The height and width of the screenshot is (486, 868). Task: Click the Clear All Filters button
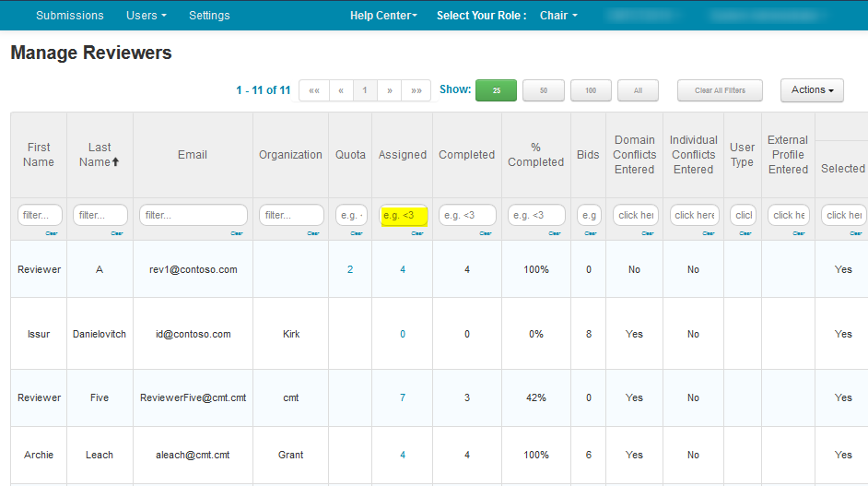[x=720, y=90]
